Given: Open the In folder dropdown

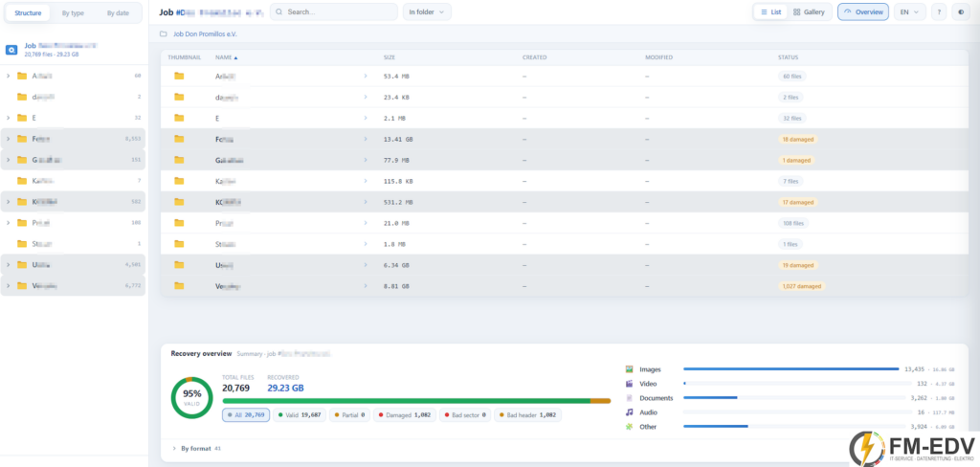Looking at the screenshot, I should point(427,11).
